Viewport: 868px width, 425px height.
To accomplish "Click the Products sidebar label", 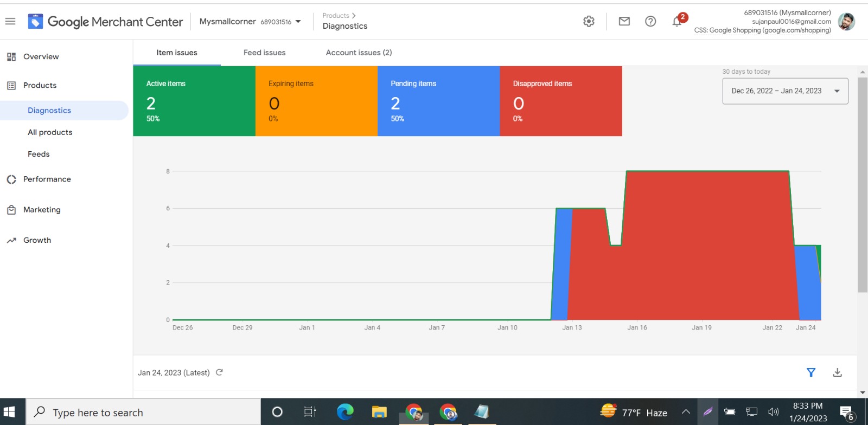I will tap(40, 86).
